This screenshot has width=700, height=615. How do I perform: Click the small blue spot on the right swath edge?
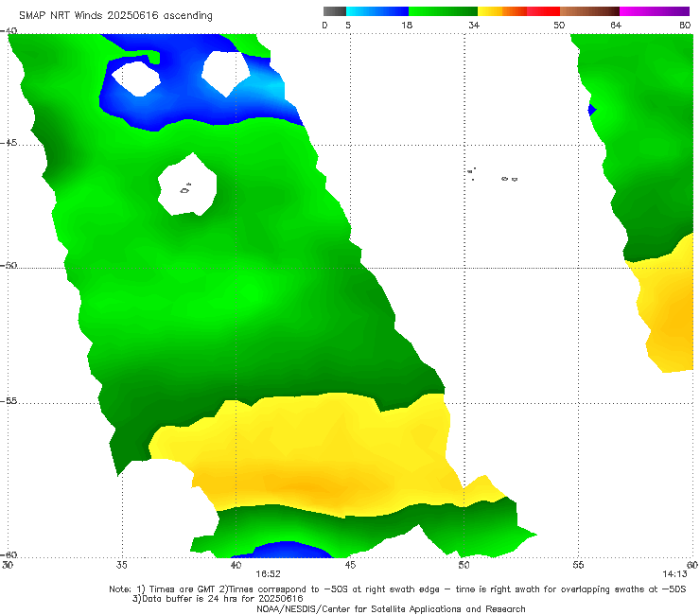point(592,110)
